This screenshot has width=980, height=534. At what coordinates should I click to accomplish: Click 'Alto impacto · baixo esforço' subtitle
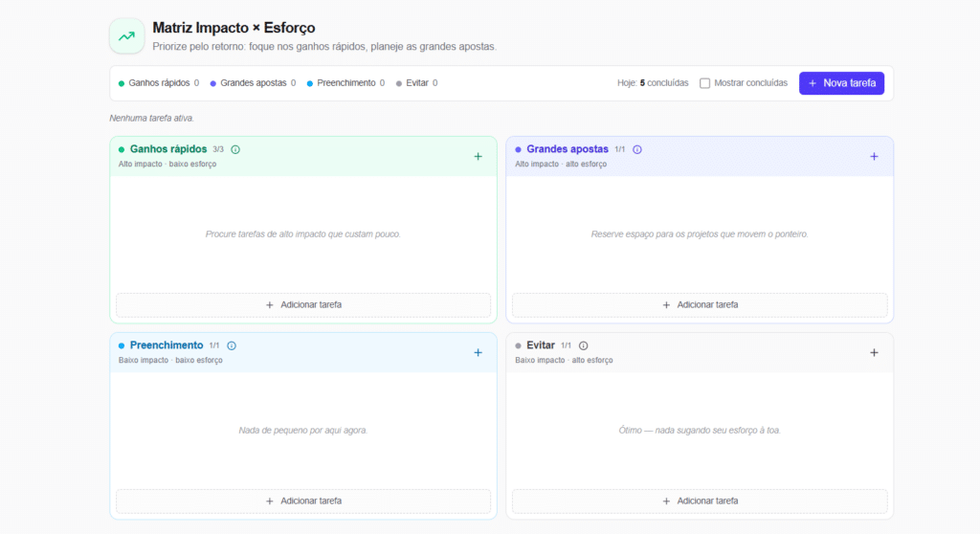point(167,164)
